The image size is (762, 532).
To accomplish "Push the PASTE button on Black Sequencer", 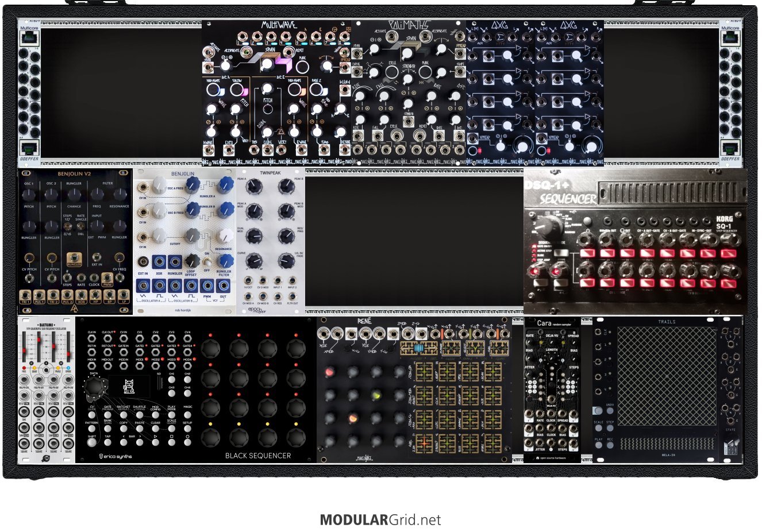I will coord(140,429).
